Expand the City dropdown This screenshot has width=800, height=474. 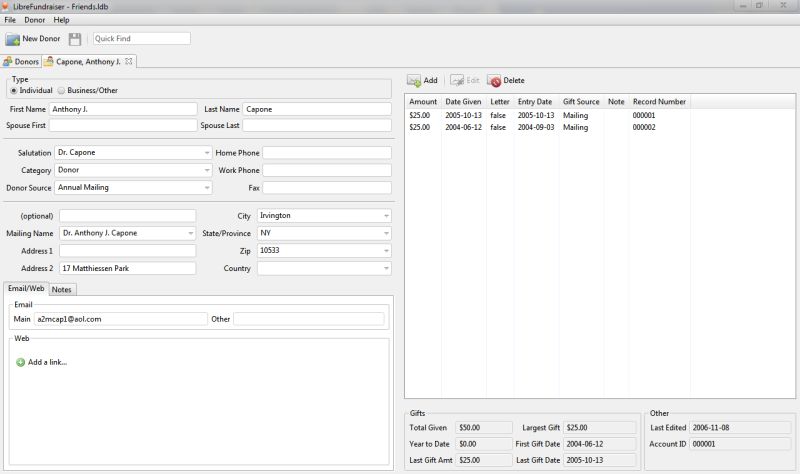(x=386, y=216)
